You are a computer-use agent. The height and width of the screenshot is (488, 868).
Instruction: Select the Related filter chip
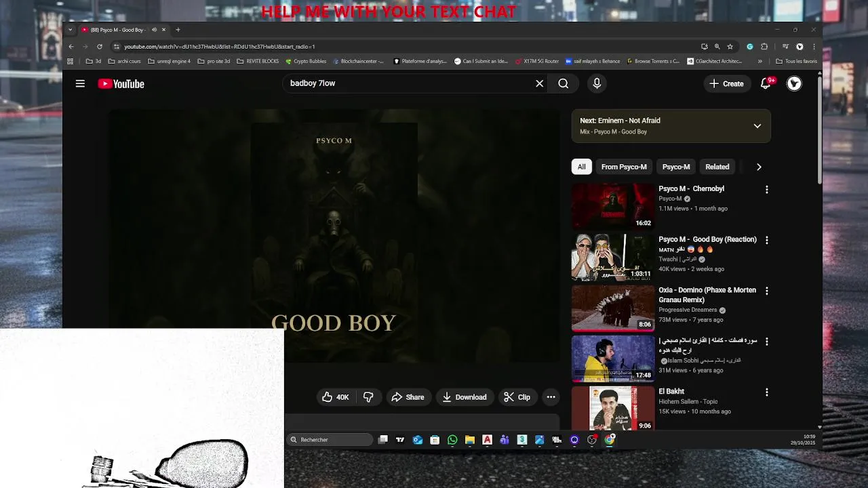[x=717, y=167]
